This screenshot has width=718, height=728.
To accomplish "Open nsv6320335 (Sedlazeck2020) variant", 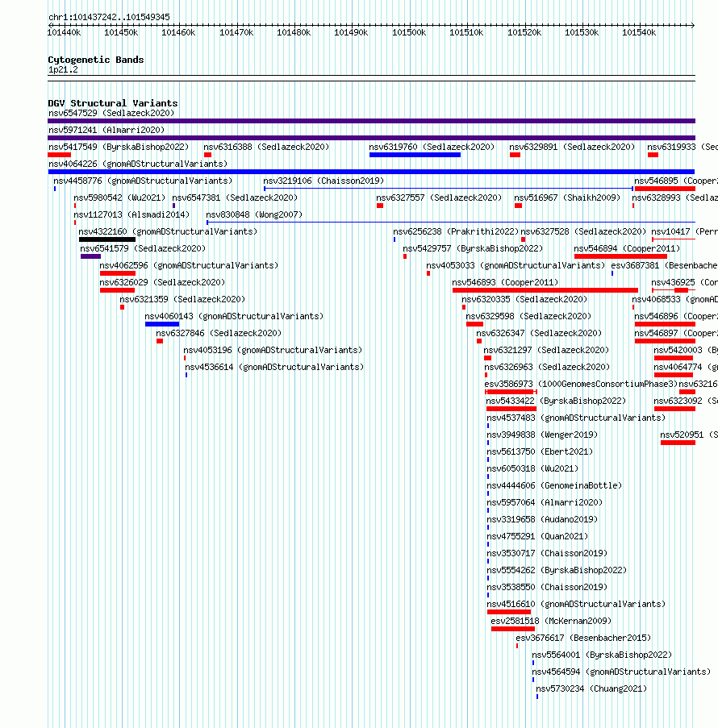I will [524, 299].
